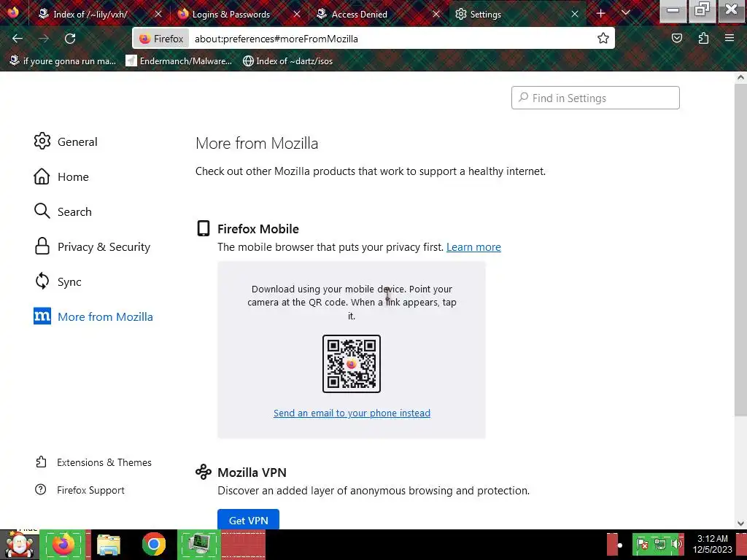Launch Google Chrome from the taskbar

(153, 545)
